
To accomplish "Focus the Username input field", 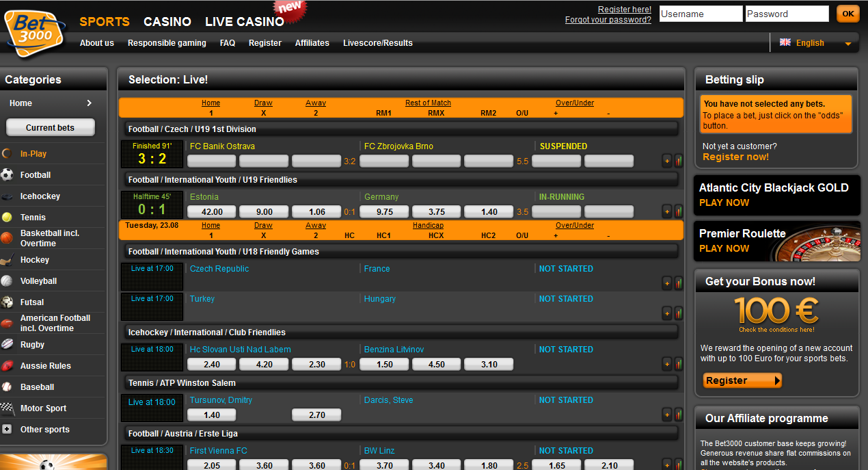I will 701,14.
